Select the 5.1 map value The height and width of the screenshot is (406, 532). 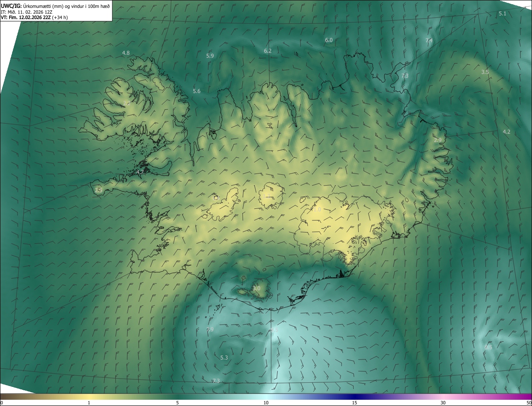coord(502,14)
